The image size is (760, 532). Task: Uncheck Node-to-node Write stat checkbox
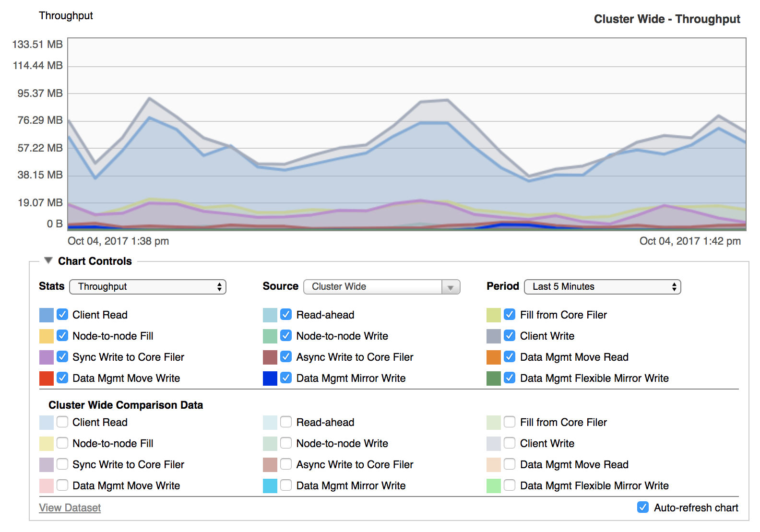coord(286,336)
